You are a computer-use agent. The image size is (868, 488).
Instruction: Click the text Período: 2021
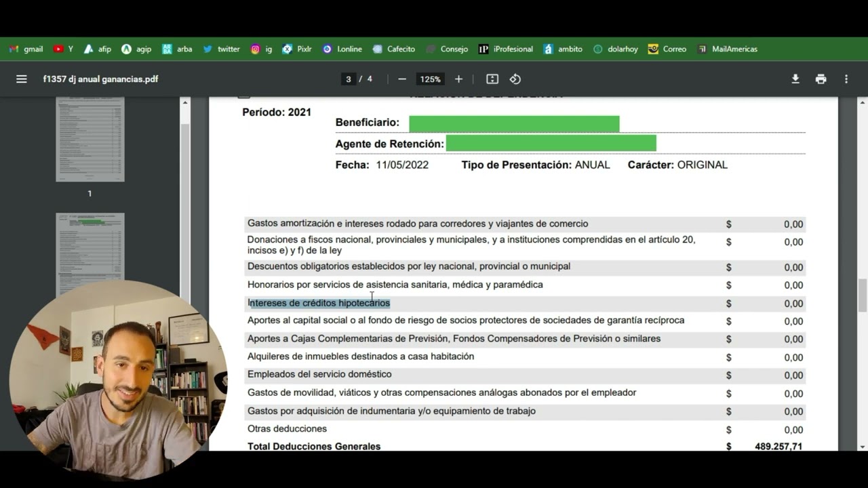pos(277,113)
